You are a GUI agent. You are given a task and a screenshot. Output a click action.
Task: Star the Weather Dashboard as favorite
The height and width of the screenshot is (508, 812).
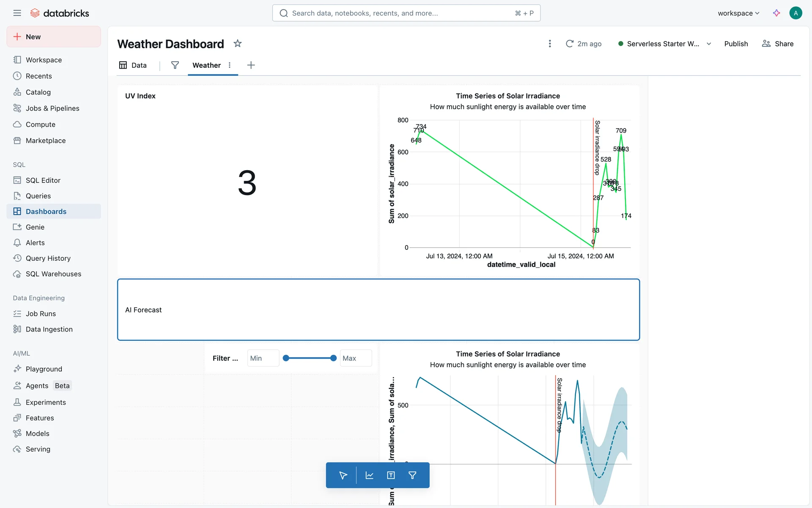click(x=238, y=44)
